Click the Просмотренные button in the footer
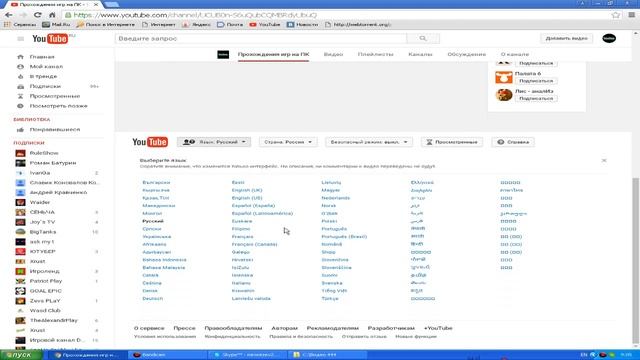 (x=452, y=142)
